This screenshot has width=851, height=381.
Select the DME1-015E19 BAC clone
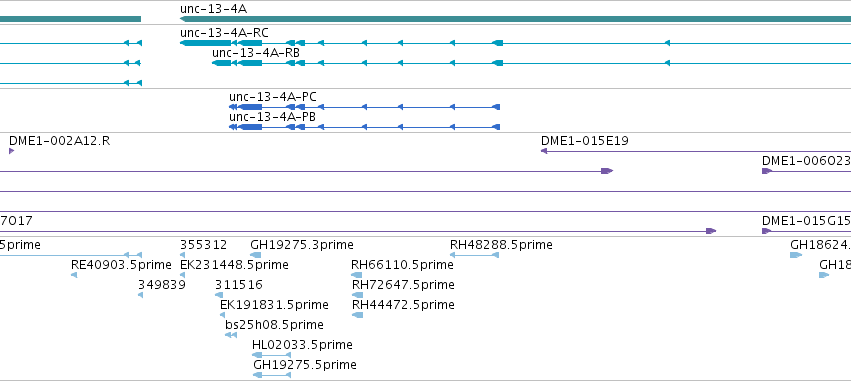click(x=696, y=151)
